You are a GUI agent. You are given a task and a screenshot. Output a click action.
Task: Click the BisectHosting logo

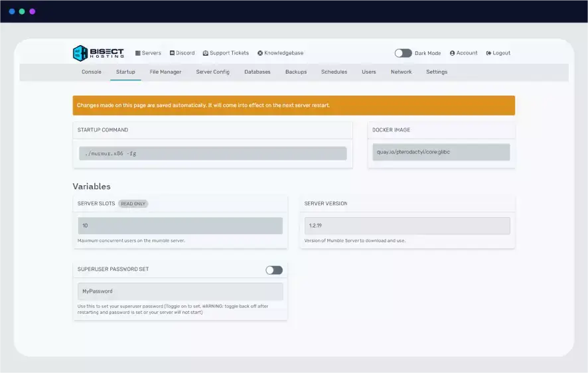pyautogui.click(x=98, y=53)
